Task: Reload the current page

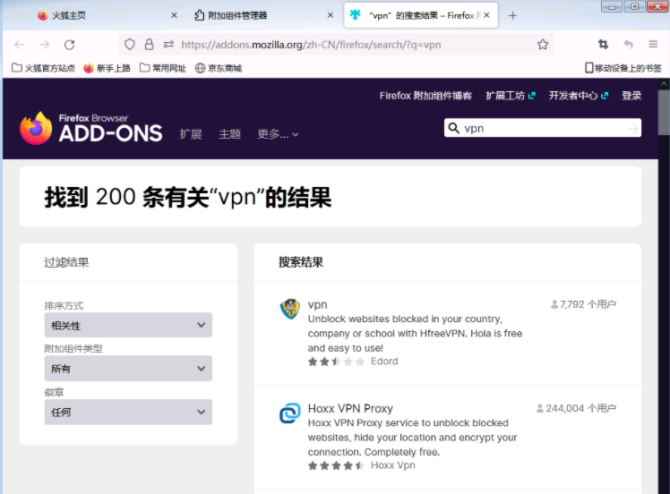Action: [x=70, y=44]
